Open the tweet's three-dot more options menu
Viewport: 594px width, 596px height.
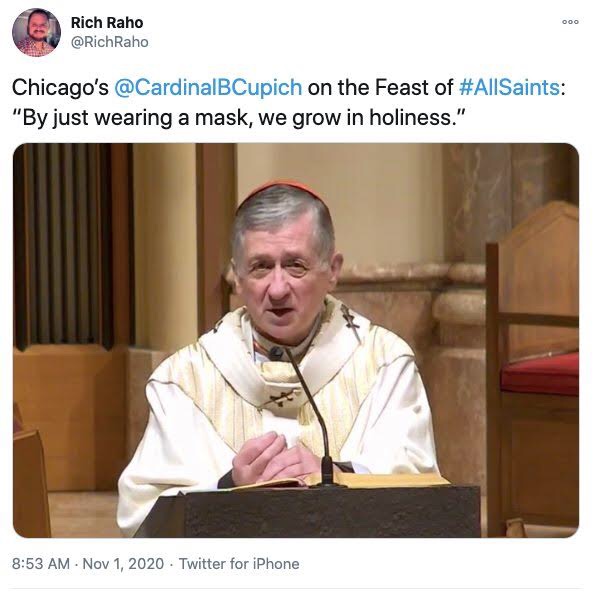(570, 22)
